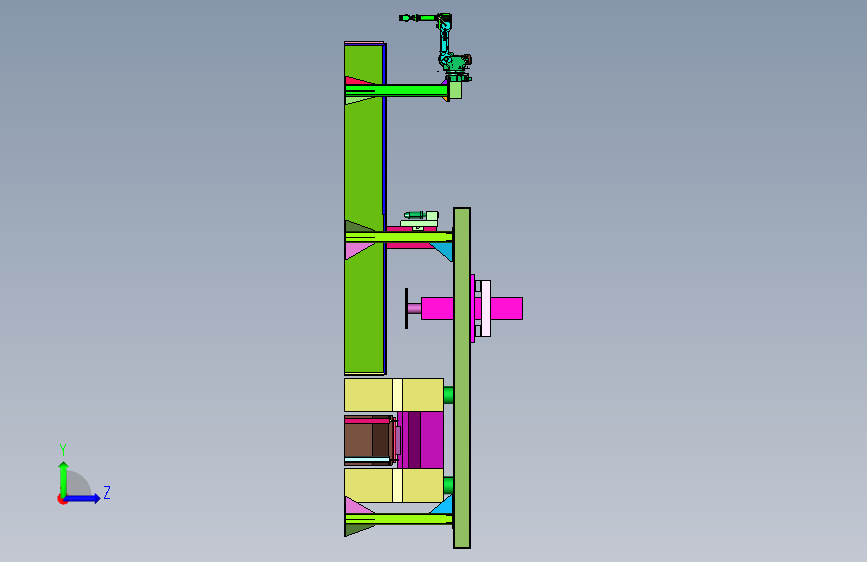Select the top green support beam under robot

396,90
